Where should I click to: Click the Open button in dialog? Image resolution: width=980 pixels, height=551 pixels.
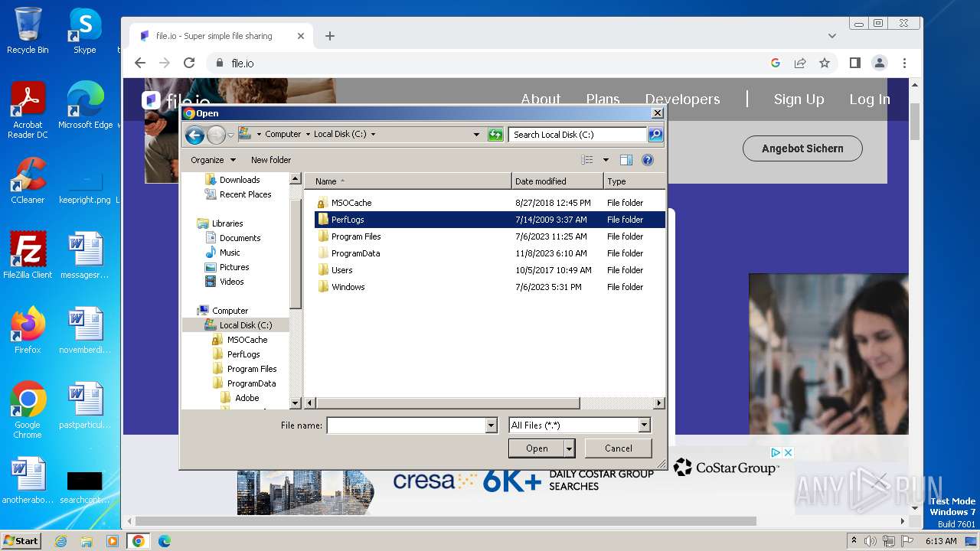point(537,448)
